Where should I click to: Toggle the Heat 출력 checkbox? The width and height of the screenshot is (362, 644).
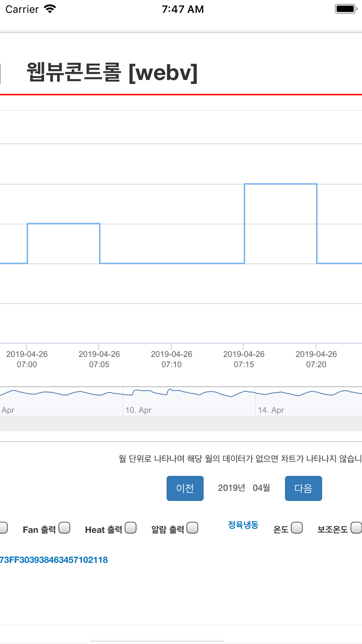(x=131, y=528)
